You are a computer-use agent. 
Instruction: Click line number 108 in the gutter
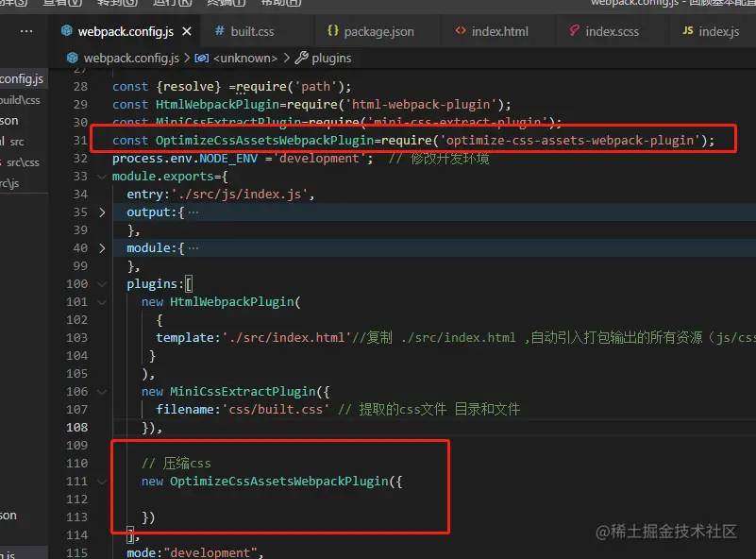tap(77, 428)
